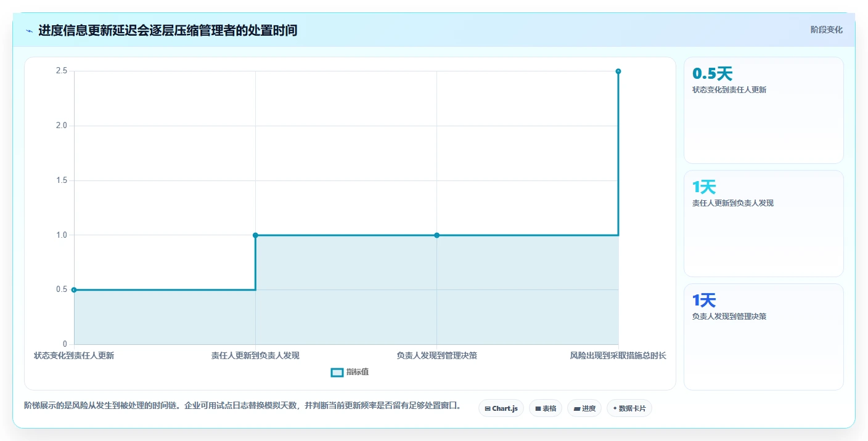Select the 表格 tag chip
The width and height of the screenshot is (868, 441).
click(546, 408)
